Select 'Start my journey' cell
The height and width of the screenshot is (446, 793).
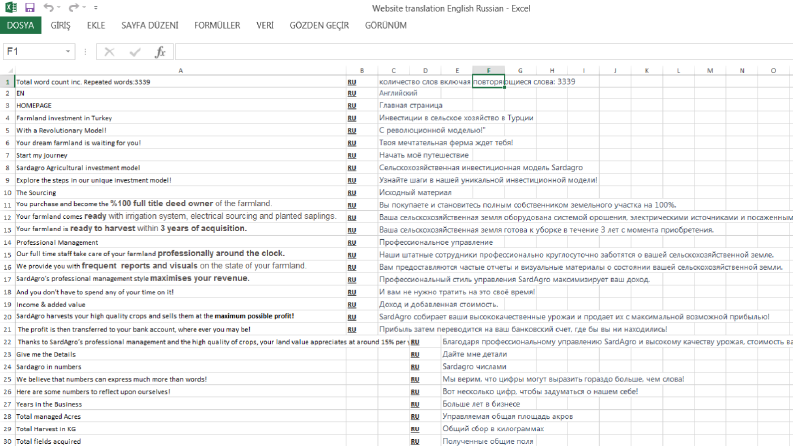181,155
